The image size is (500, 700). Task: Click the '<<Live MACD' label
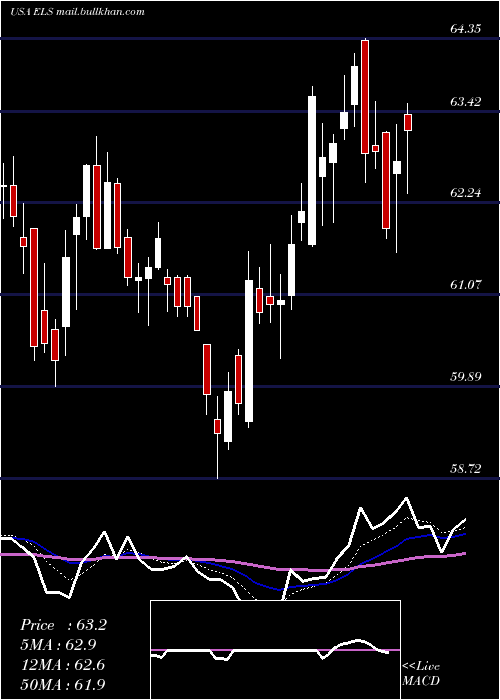click(421, 673)
